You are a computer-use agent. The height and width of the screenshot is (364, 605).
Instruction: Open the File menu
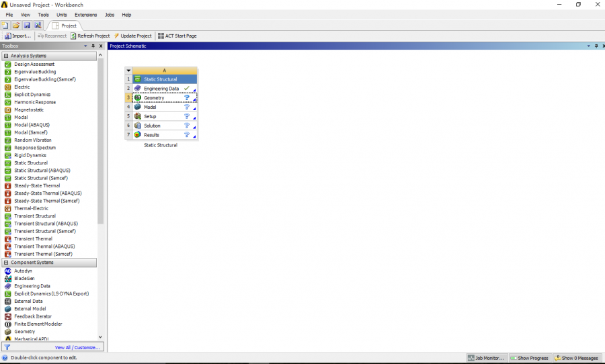click(x=9, y=15)
